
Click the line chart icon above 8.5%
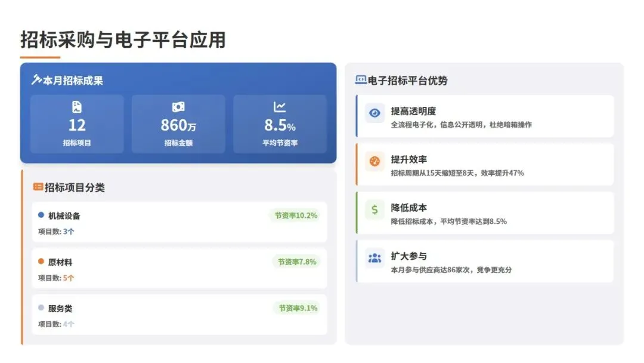tap(280, 107)
